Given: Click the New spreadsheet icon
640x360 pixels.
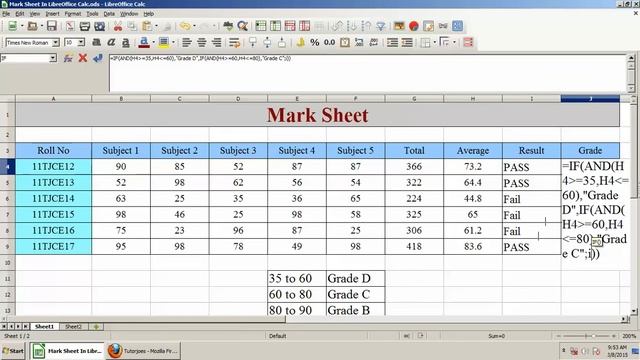Looking at the screenshot, I should [x=12, y=26].
